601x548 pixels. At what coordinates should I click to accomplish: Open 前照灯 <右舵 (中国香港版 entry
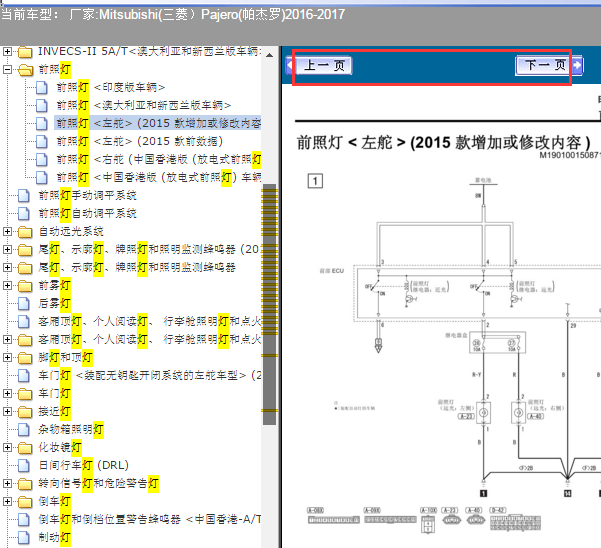click(158, 159)
